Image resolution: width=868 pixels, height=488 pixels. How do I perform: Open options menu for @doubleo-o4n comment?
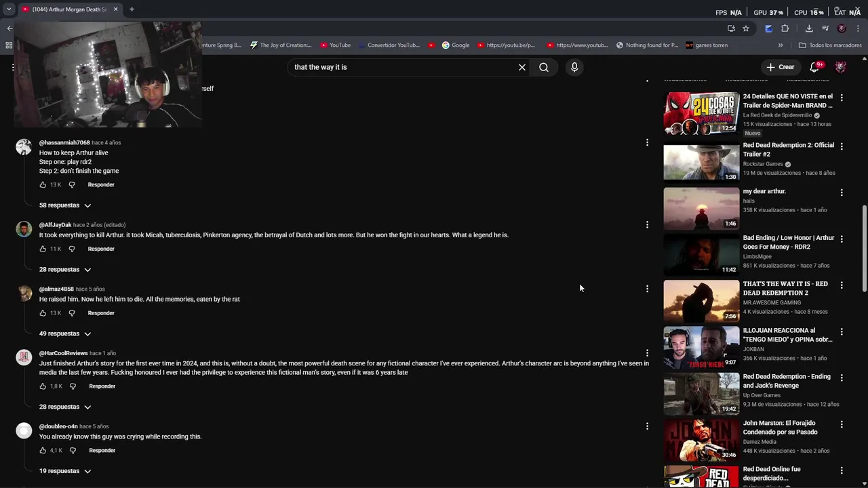647,426
